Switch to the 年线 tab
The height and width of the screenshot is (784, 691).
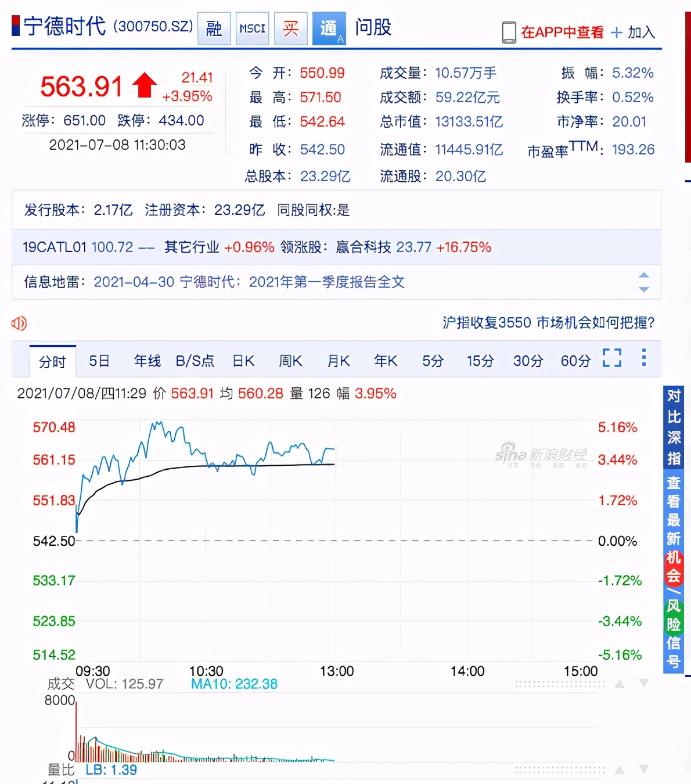(x=147, y=361)
